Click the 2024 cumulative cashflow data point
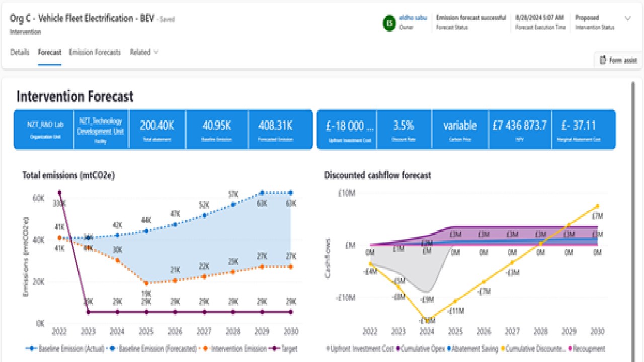The height and width of the screenshot is (362, 644). tap(428, 320)
